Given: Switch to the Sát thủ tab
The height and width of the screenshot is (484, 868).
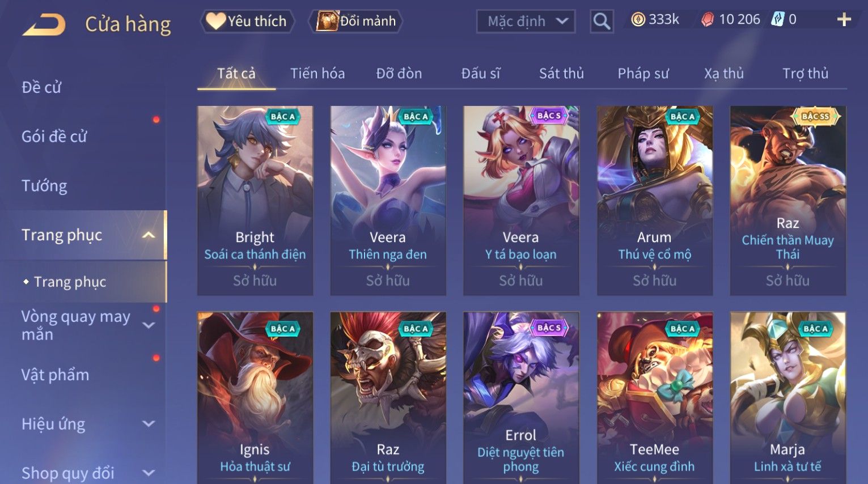Looking at the screenshot, I should coord(561,73).
